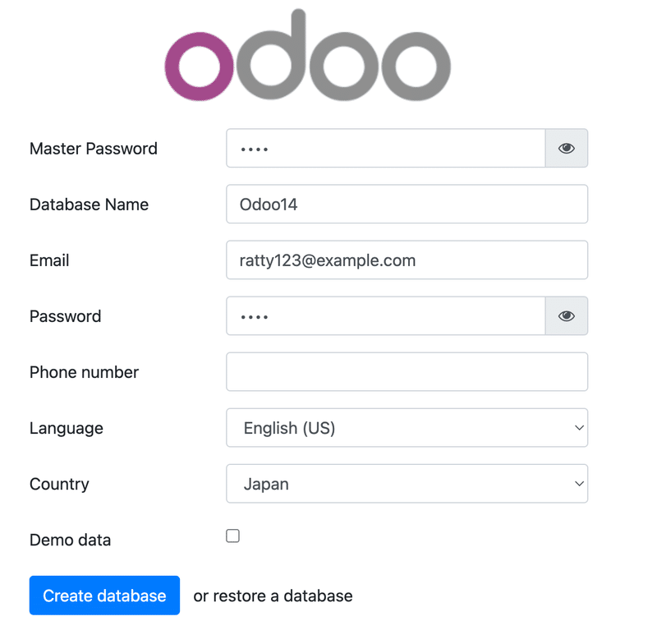The height and width of the screenshot is (644, 657).
Task: Click the Odoo logo at top
Action: [307, 55]
